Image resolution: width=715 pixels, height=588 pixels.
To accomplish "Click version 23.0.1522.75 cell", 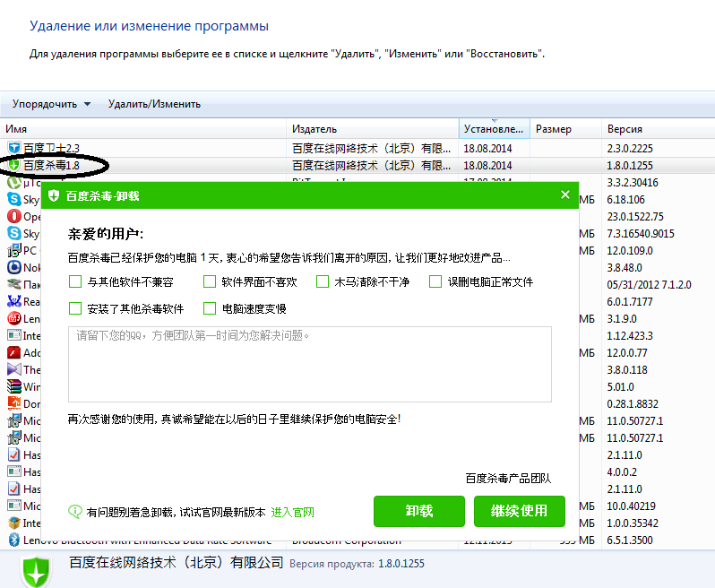I will pyautogui.click(x=635, y=216).
